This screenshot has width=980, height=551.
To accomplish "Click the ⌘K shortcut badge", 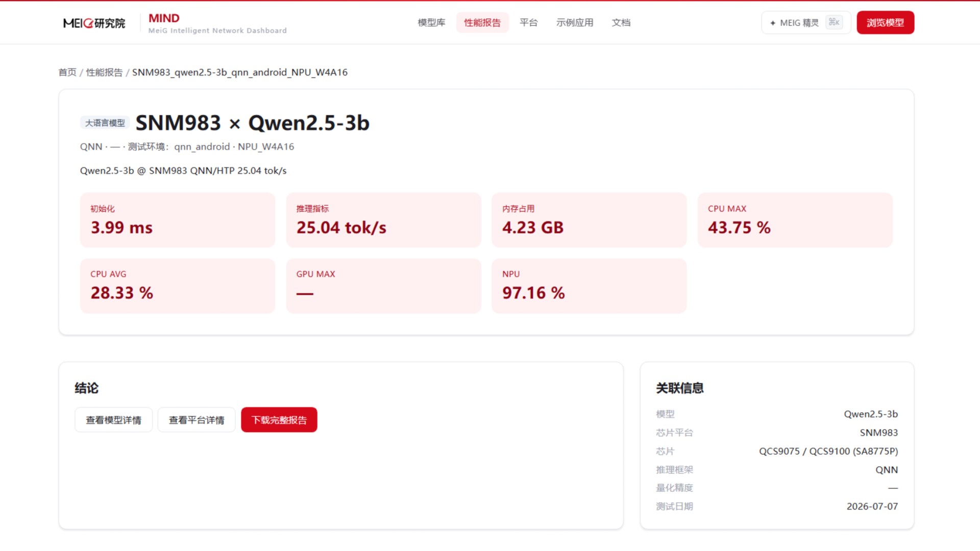I will [x=834, y=22].
